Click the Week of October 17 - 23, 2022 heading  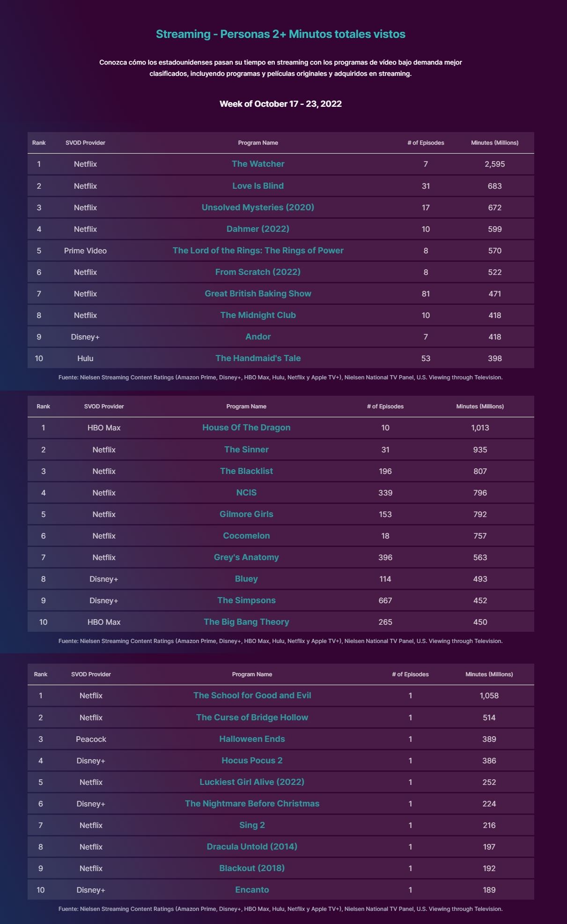(x=280, y=104)
